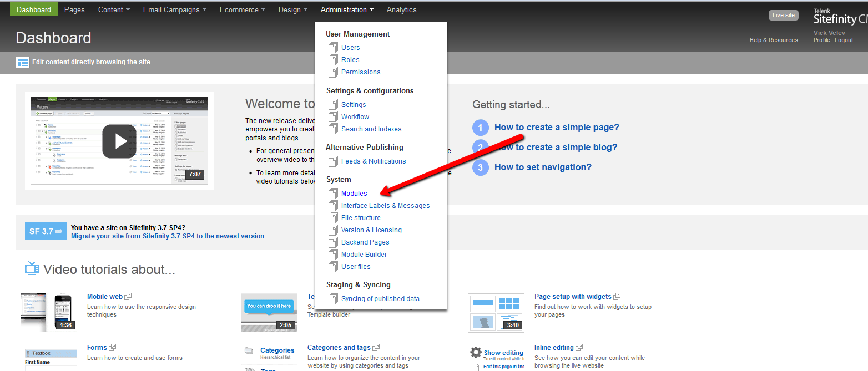Go to the Dashboard tab
The image size is (868, 371).
(34, 9)
